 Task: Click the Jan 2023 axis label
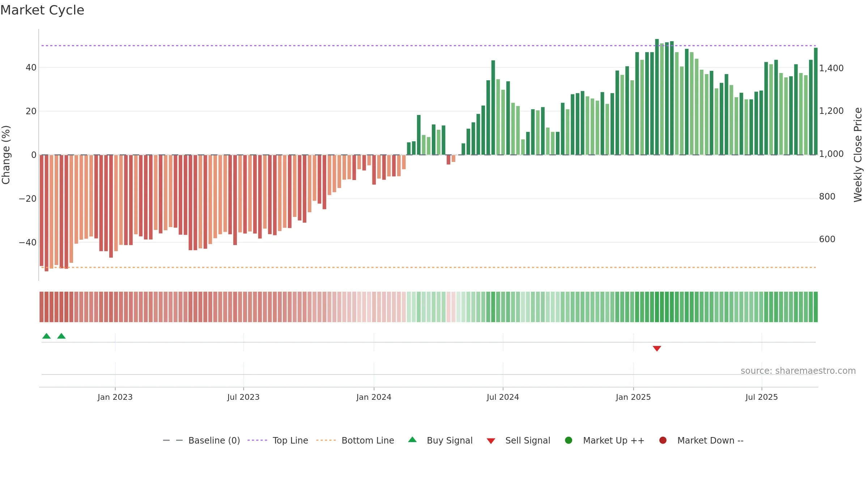tap(115, 397)
